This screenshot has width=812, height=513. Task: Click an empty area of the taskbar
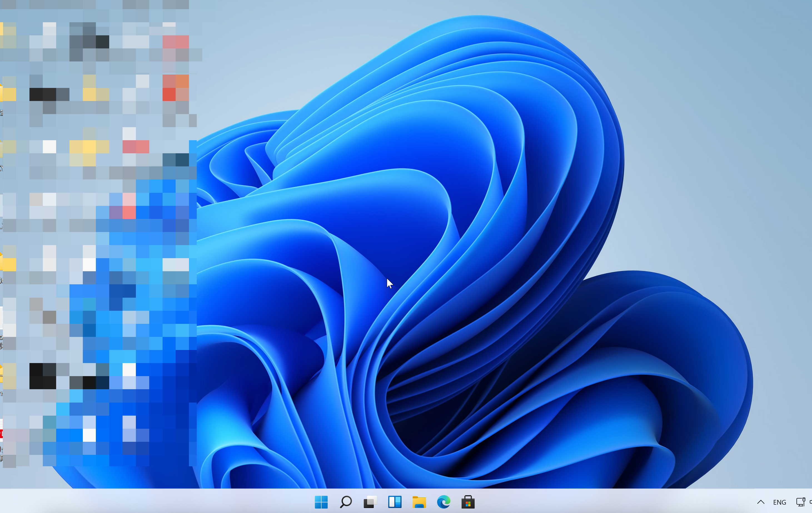(607, 502)
